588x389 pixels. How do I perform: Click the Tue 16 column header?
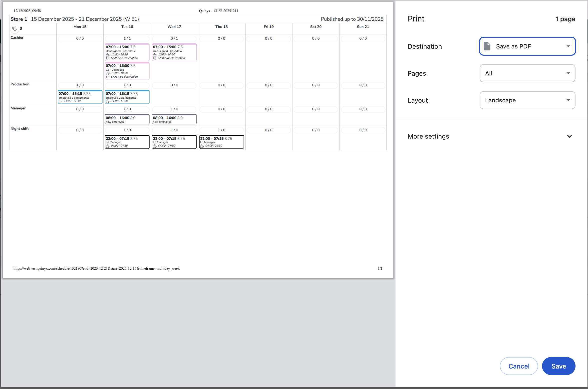tap(127, 27)
